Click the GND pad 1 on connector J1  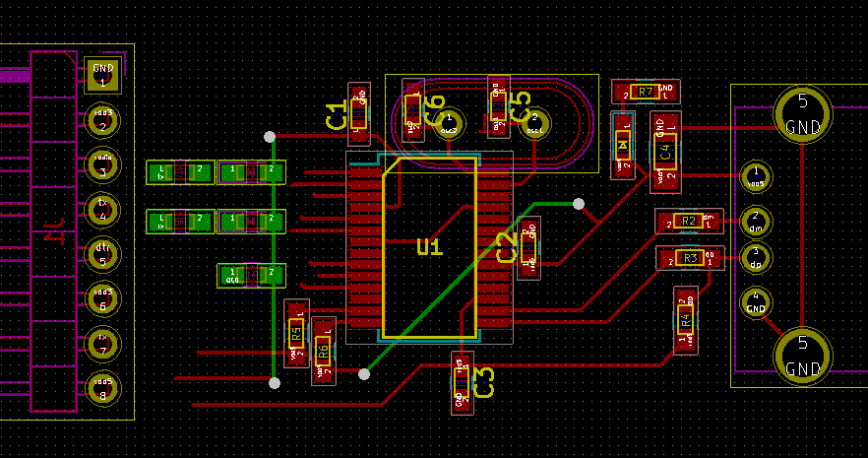[x=102, y=76]
